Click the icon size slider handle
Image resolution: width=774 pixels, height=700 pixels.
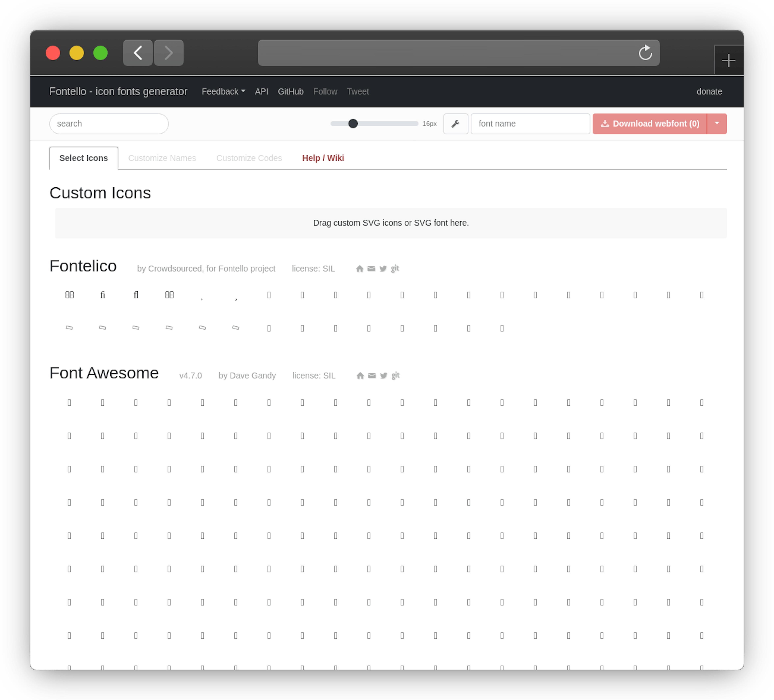[x=353, y=124]
